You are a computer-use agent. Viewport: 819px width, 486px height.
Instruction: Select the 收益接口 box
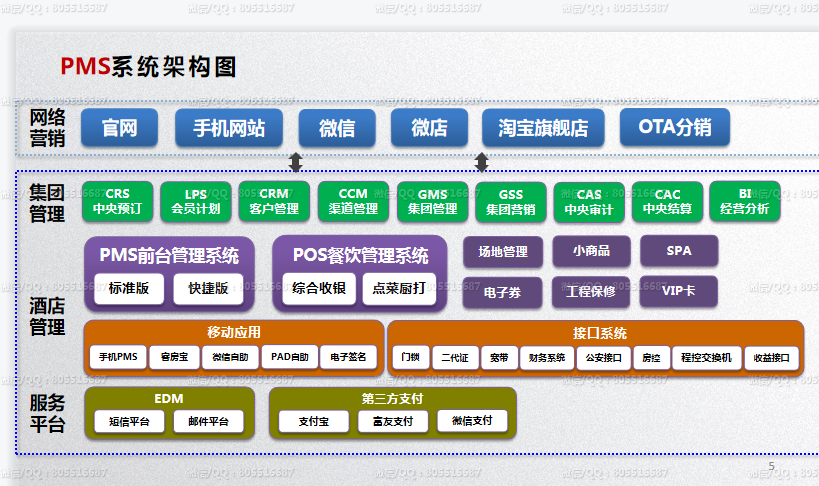pyautogui.click(x=771, y=358)
